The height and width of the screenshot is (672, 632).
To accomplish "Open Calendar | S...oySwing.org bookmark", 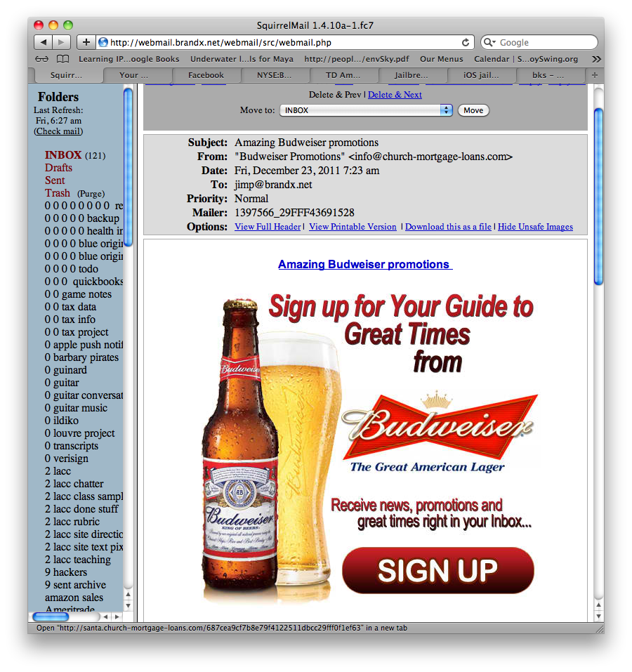I will (526, 59).
